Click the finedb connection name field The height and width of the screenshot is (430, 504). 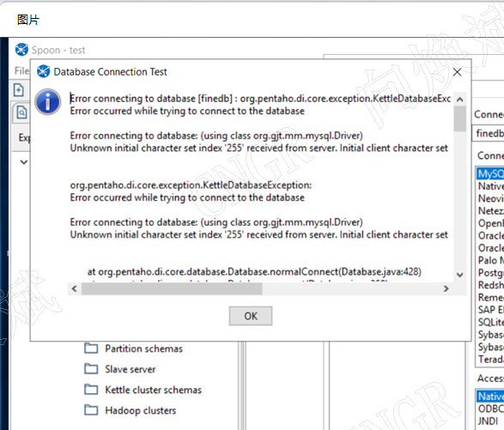click(489, 133)
